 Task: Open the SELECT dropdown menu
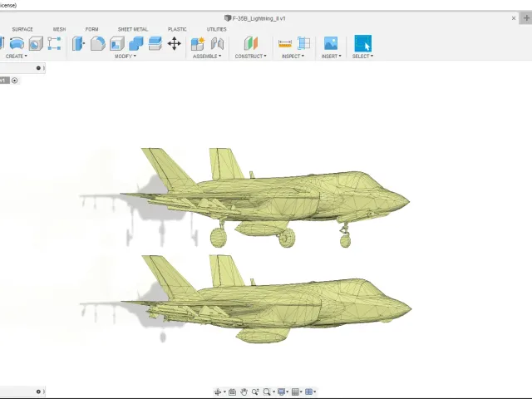coord(362,56)
